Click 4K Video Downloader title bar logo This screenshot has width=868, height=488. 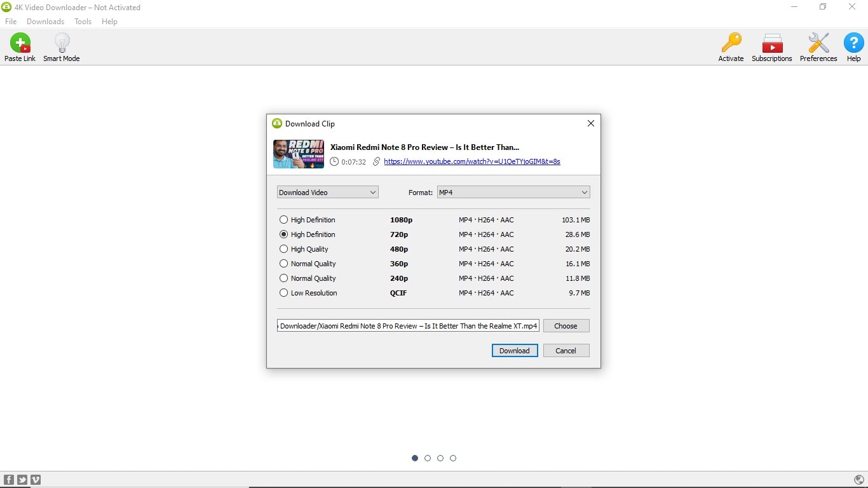(x=7, y=7)
